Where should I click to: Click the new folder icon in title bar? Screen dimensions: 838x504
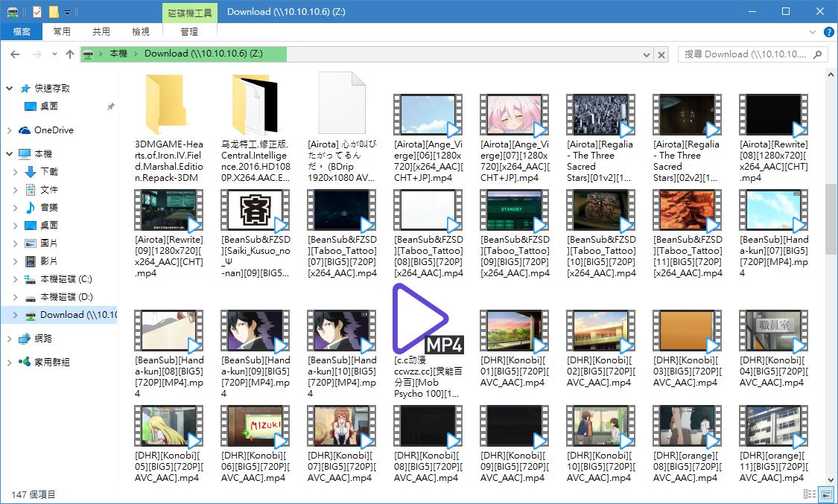(54, 11)
